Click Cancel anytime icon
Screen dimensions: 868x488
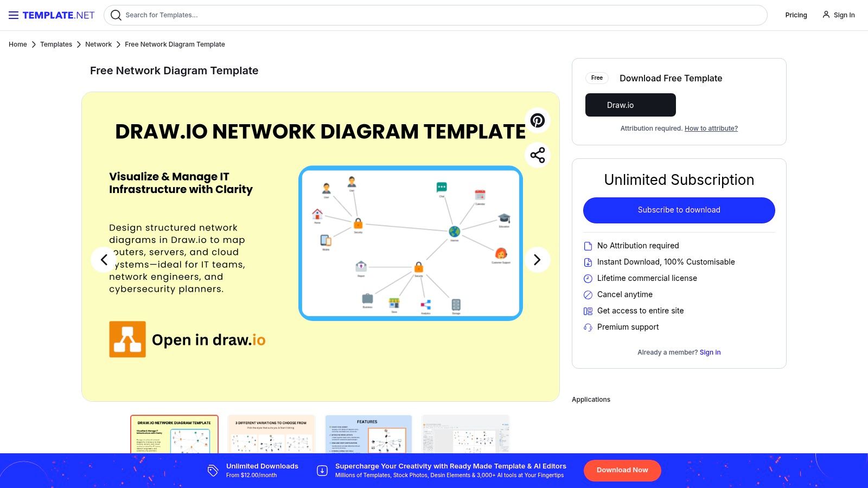pyautogui.click(x=588, y=295)
